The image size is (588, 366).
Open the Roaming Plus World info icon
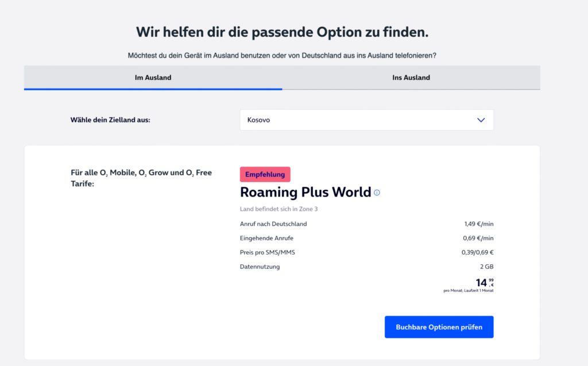point(377,193)
